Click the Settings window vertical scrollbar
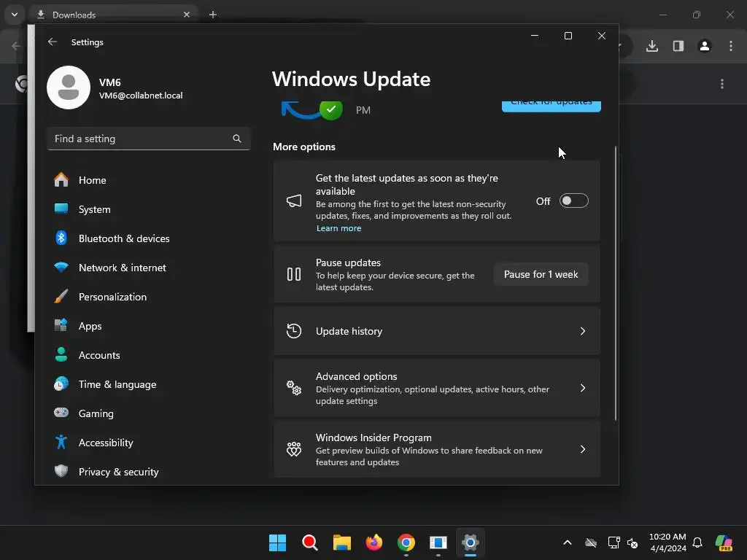The image size is (747, 560). click(x=616, y=284)
